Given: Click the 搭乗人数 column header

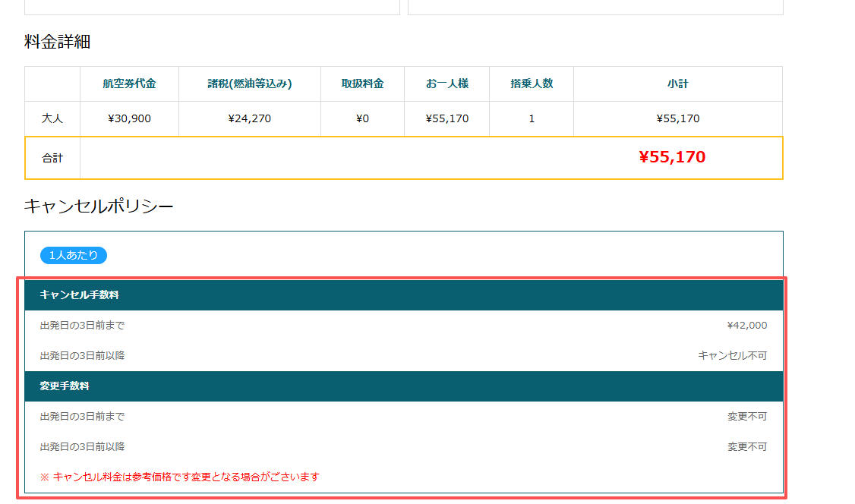Looking at the screenshot, I should [532, 83].
